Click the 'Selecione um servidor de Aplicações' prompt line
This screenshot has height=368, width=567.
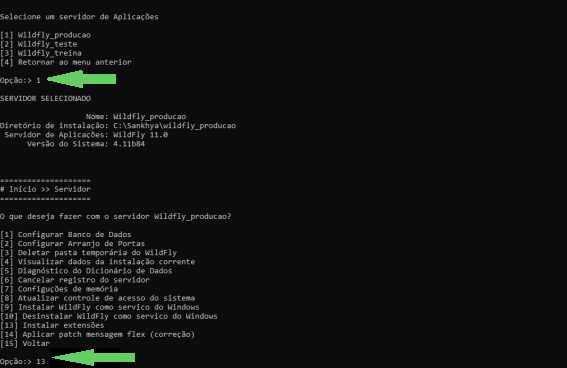pos(79,17)
